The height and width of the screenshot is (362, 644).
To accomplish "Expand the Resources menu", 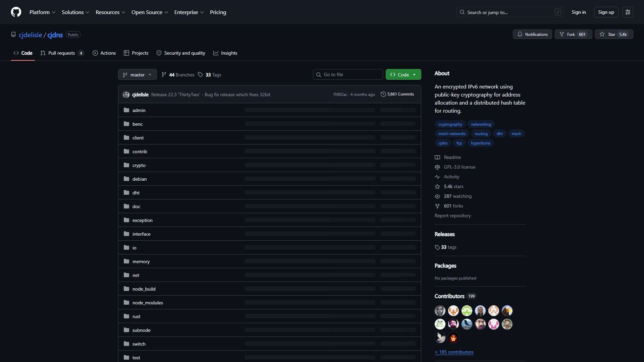I will 110,12.
